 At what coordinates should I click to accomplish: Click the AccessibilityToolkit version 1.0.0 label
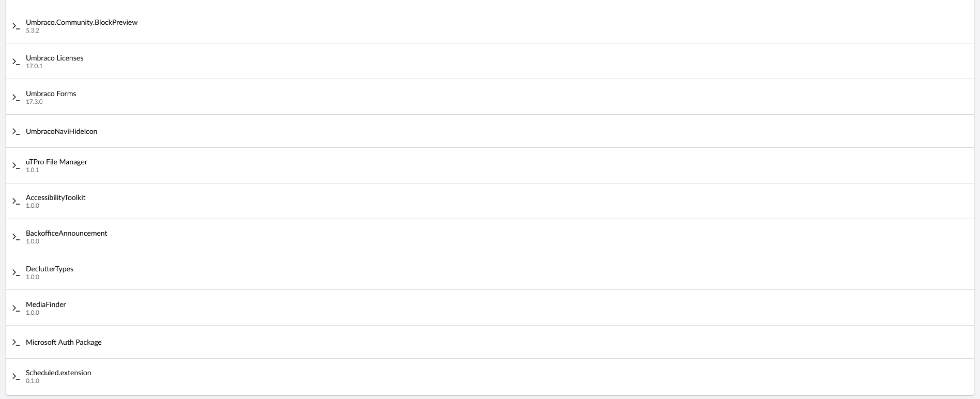pos(33,206)
